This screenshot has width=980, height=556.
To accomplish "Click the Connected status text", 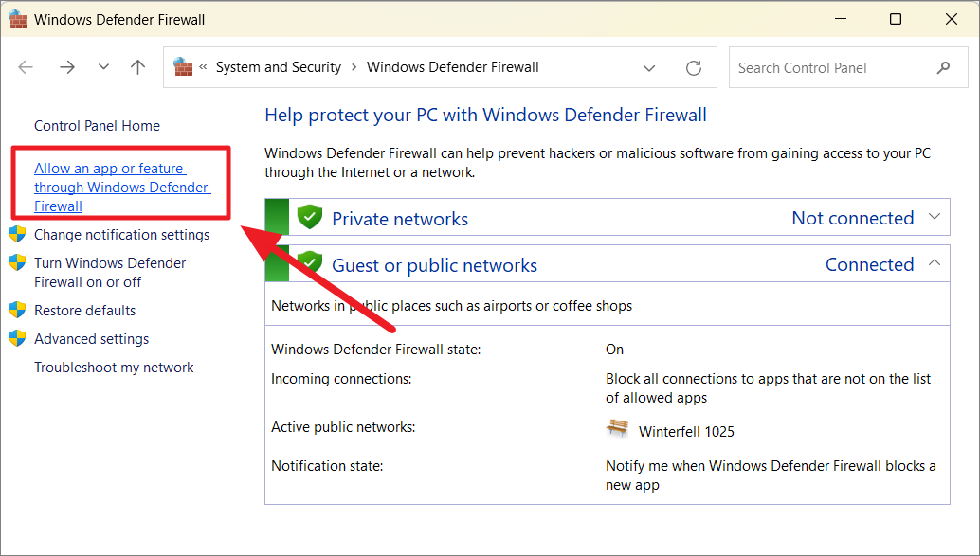I will [x=869, y=264].
